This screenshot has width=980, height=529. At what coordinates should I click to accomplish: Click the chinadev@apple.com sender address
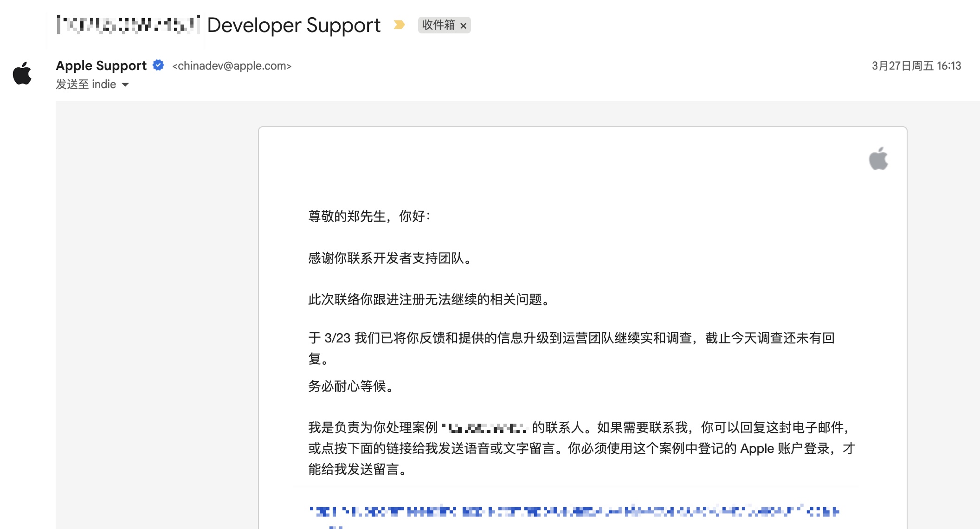click(232, 66)
